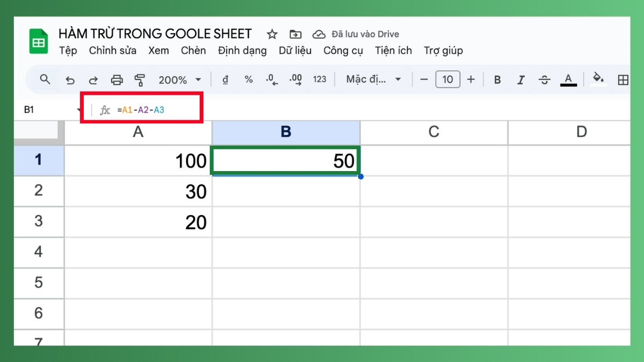Select the Paint format tool

pos(140,79)
